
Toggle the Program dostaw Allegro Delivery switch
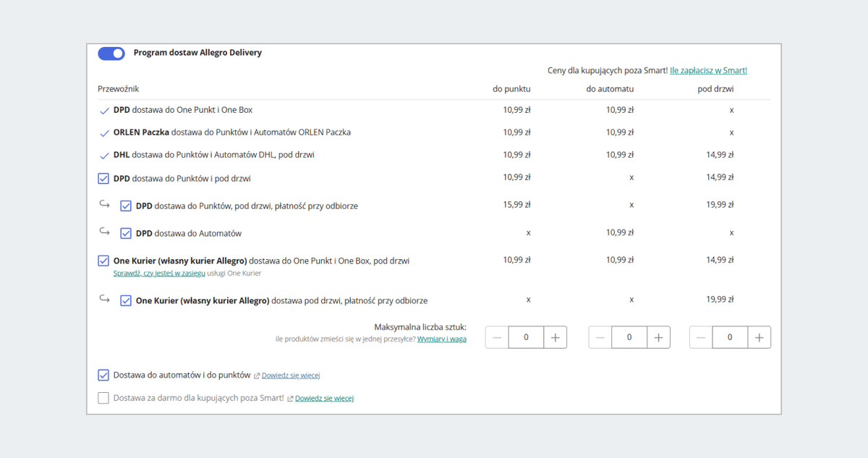click(111, 54)
